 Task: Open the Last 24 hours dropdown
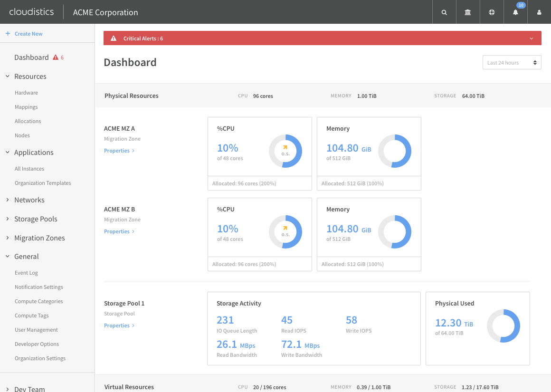coord(512,63)
